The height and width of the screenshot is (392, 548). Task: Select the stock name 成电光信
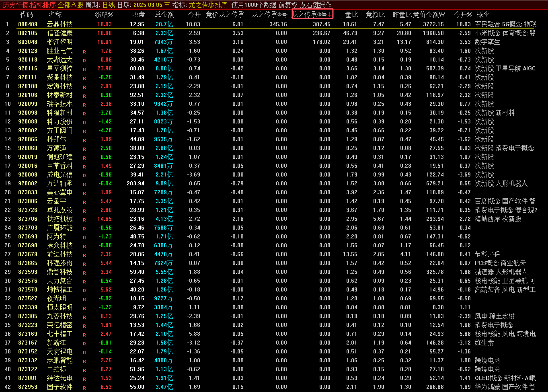60,174
